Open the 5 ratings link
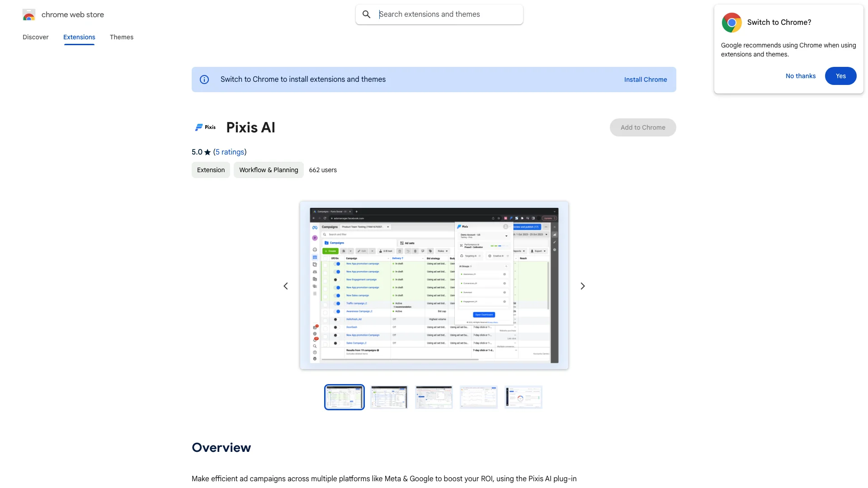 click(x=230, y=152)
